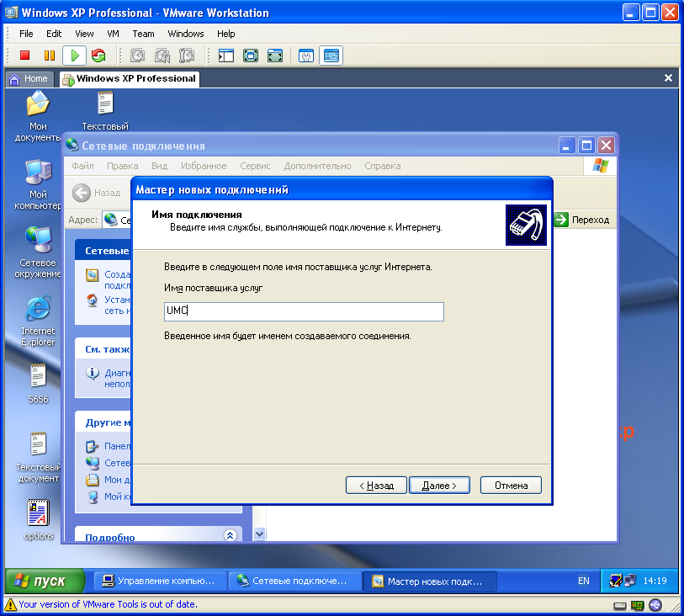The image size is (684, 616).
Task: Open Дополнительно menu in Сетевые подключения
Action: [x=317, y=167]
